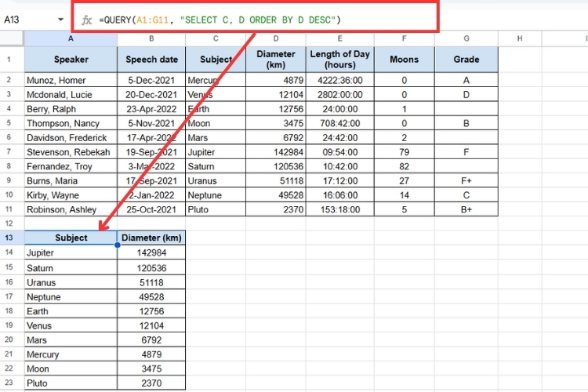Image resolution: width=588 pixels, height=392 pixels.
Task: Select cell Munoz, Homer
Action: [71, 80]
